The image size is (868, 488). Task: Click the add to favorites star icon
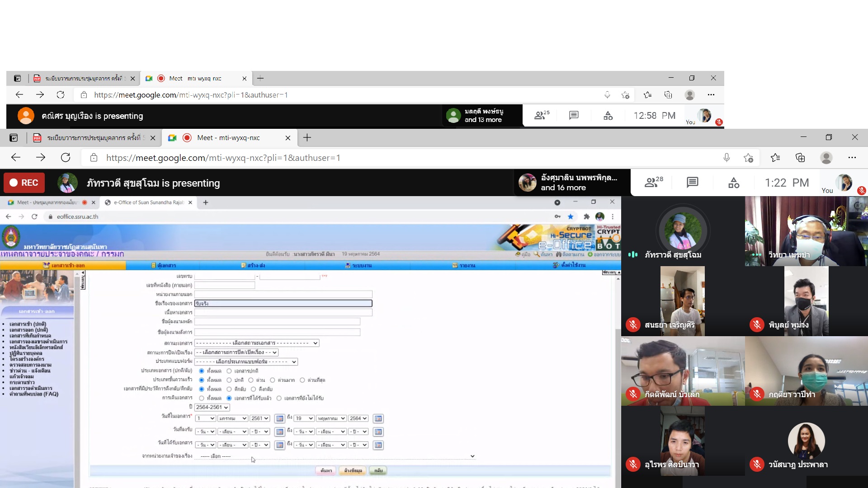click(x=748, y=158)
